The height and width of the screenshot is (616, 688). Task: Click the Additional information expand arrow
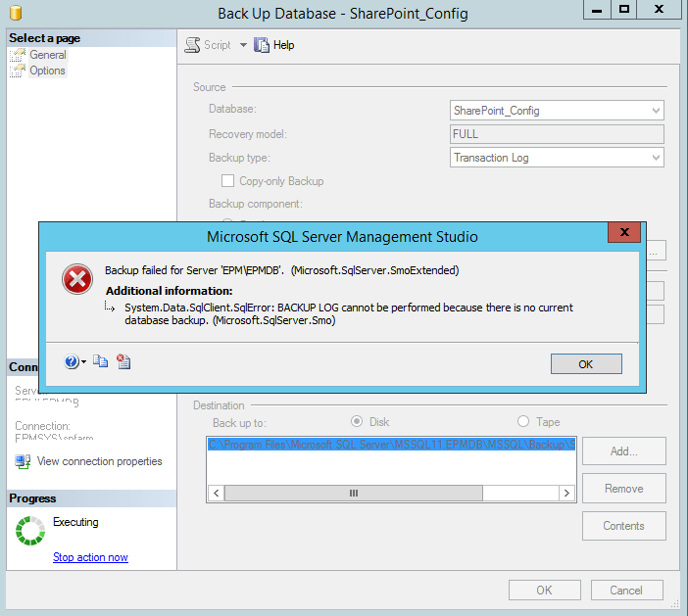point(110,307)
